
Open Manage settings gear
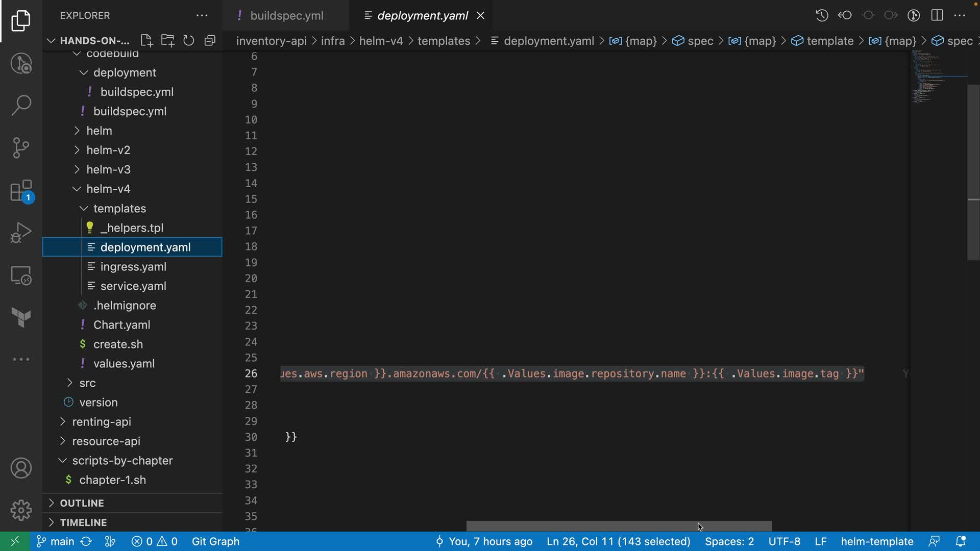21,510
